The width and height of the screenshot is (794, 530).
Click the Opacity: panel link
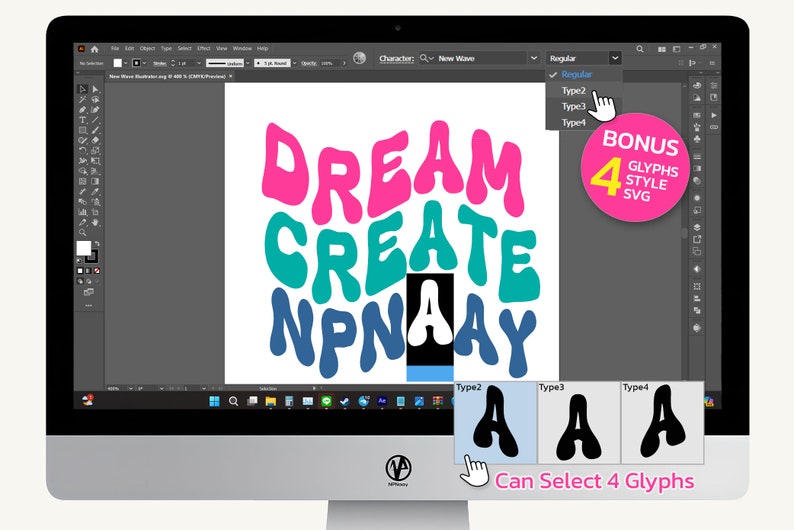point(309,63)
